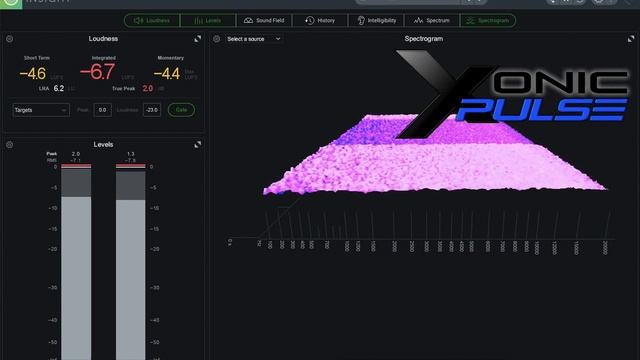Open the Select a source dropdown
This screenshot has width=640, height=360.
[253, 39]
